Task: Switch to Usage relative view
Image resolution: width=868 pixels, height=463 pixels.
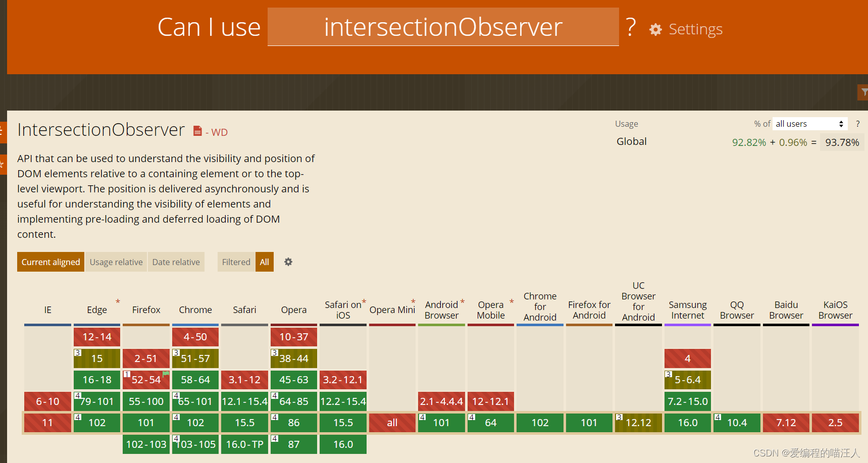Action: click(116, 262)
